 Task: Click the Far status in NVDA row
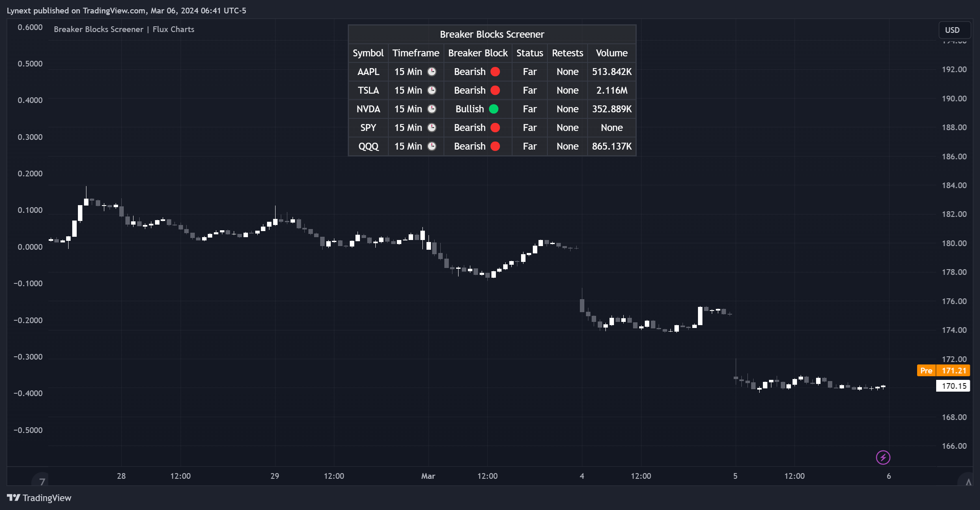pos(530,109)
